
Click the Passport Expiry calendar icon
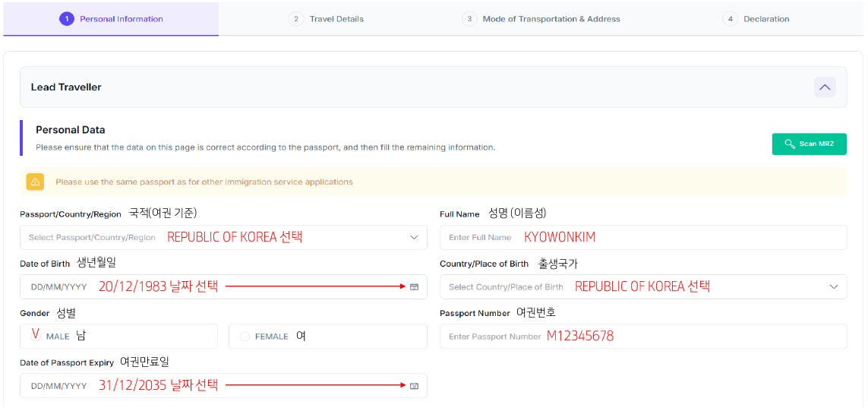pyautogui.click(x=414, y=386)
